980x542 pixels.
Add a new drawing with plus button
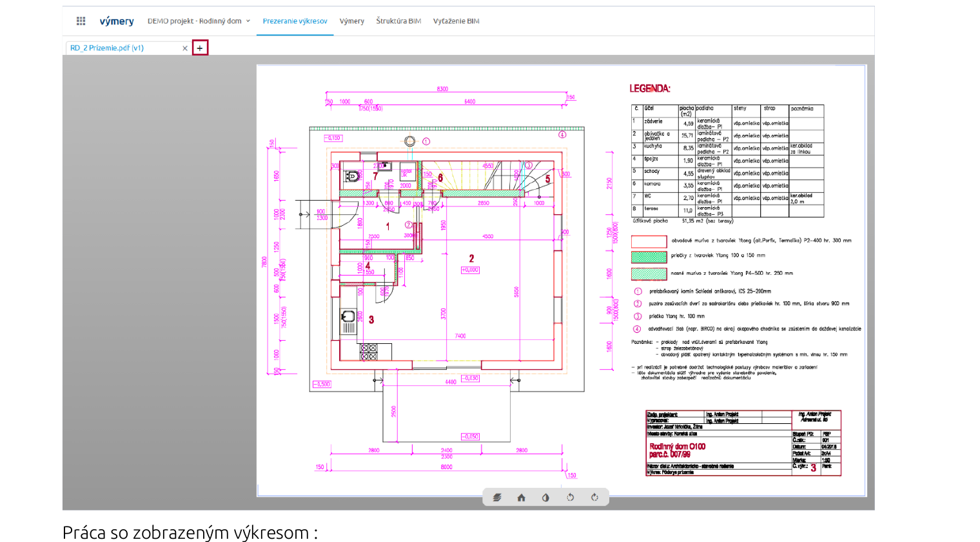tap(200, 48)
